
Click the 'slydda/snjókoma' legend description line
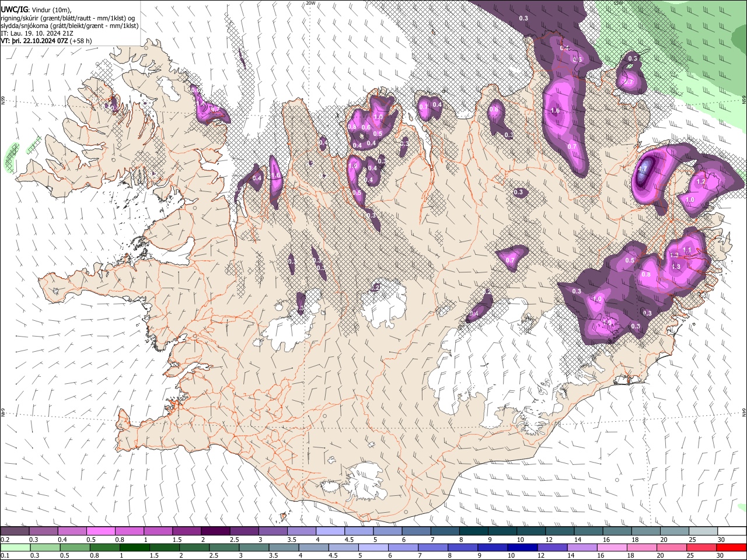[x=69, y=26]
